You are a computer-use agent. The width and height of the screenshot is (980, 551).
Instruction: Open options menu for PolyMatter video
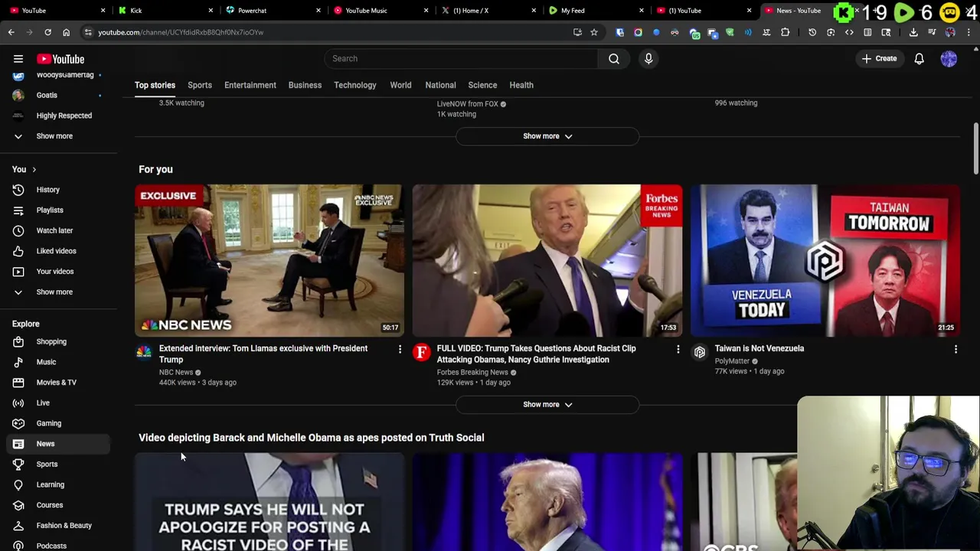coord(955,350)
